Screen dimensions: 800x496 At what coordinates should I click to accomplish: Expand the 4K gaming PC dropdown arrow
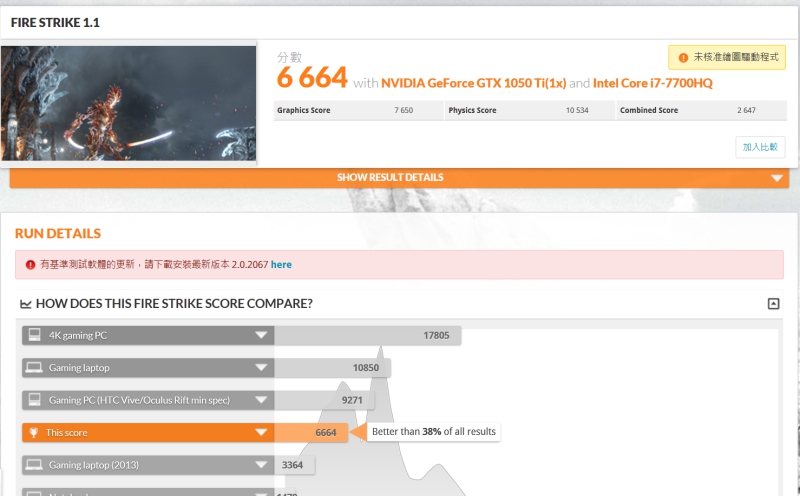261,335
